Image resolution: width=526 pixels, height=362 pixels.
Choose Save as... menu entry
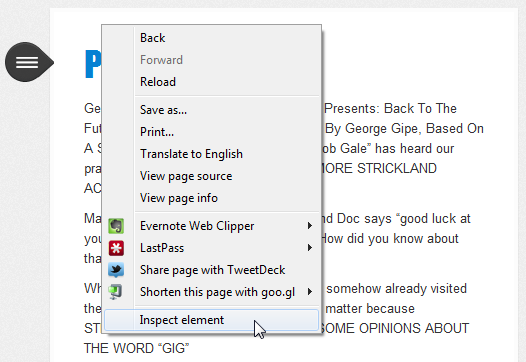211,110
